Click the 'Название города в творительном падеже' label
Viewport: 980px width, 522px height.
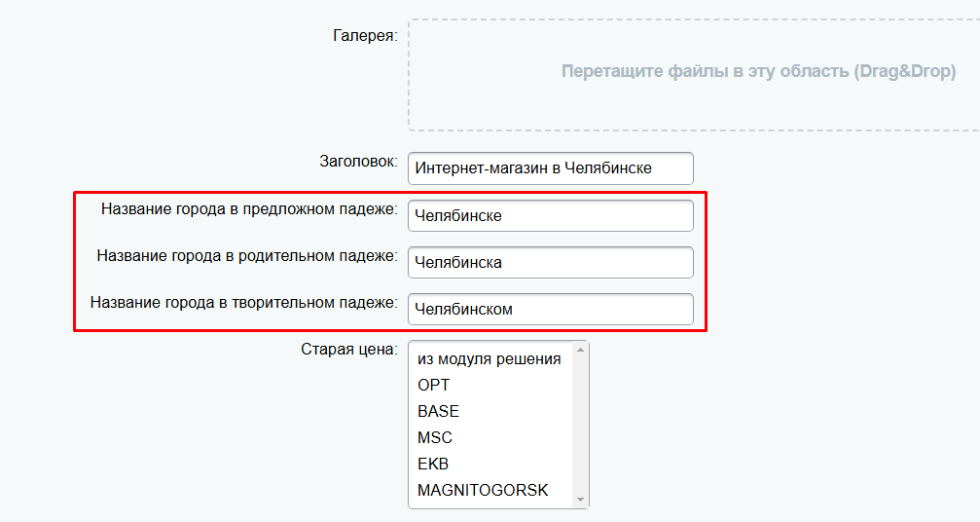coord(243,303)
